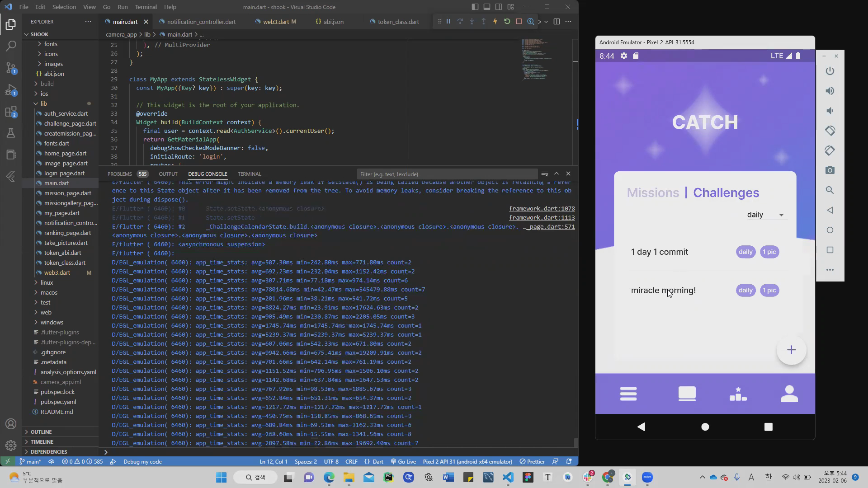
Task: Open the Search view in activity bar
Action: tap(11, 46)
